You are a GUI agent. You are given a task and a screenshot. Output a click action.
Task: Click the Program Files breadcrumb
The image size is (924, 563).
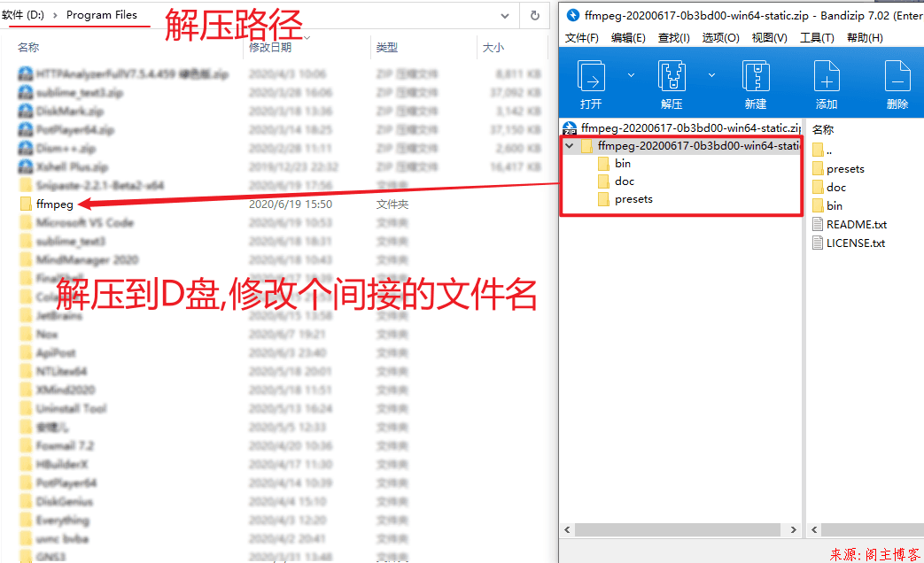pos(101,15)
